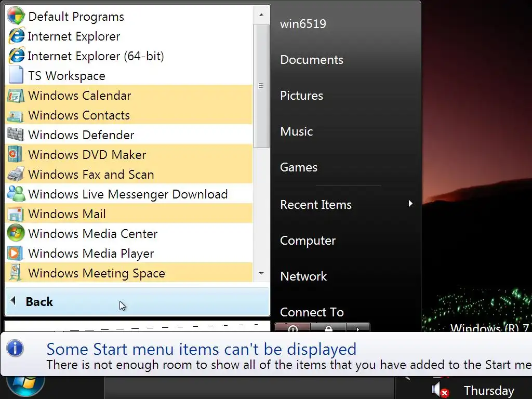This screenshot has width=532, height=399.
Task: Open the win6519 user folder
Action: (303, 24)
